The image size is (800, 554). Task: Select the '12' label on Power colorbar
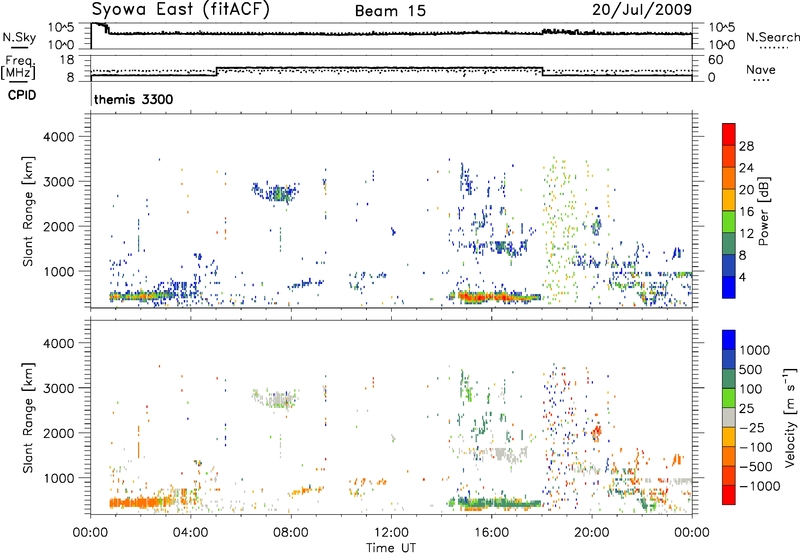click(x=746, y=234)
